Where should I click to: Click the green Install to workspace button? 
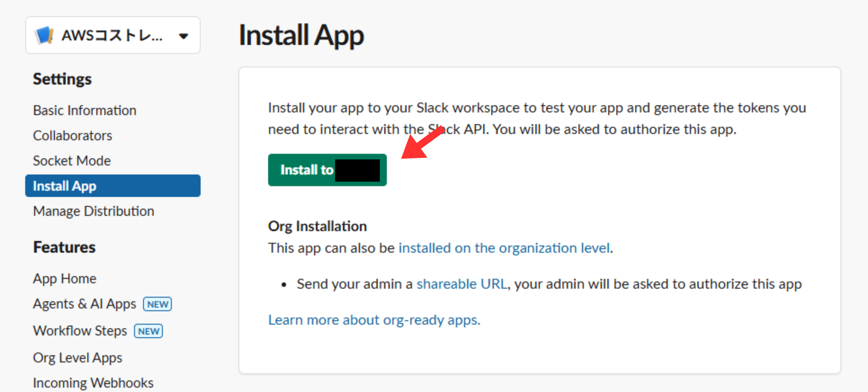327,170
